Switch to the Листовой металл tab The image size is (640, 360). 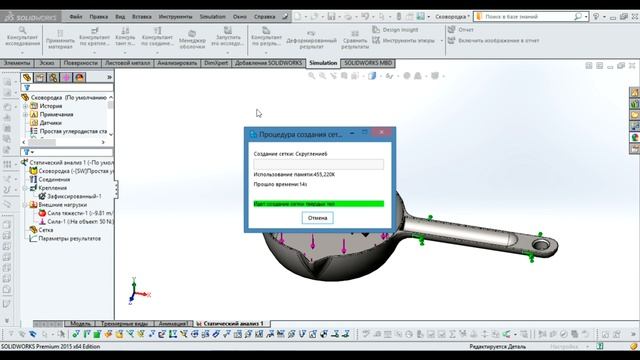(x=127, y=63)
